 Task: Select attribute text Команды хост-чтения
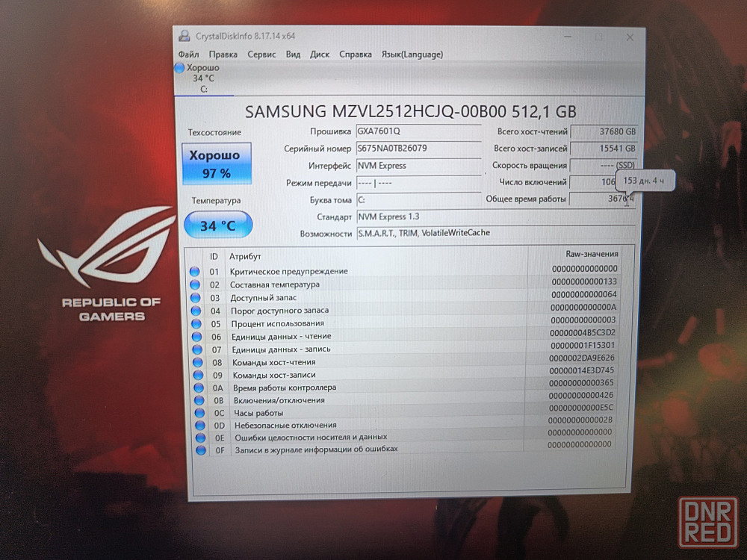coord(274,362)
